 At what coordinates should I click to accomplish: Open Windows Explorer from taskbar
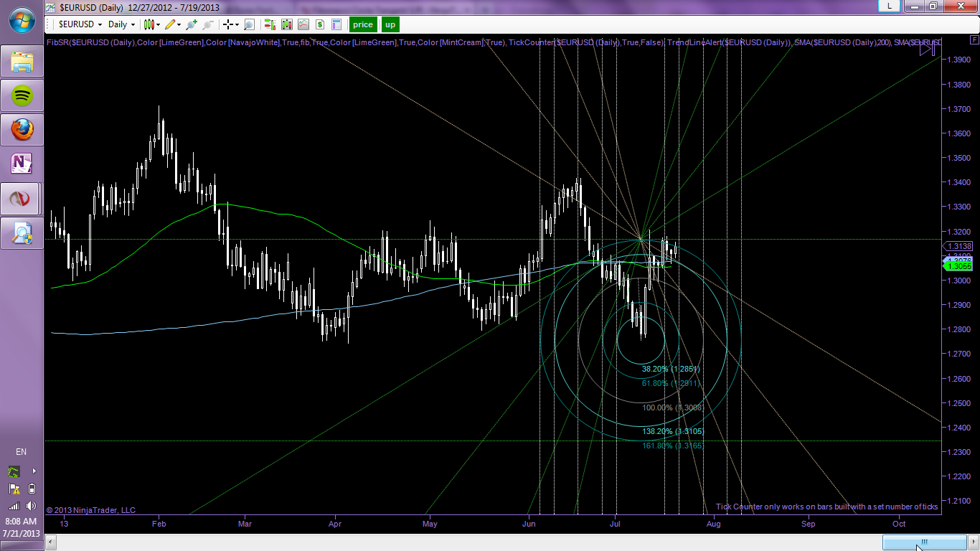click(22, 61)
